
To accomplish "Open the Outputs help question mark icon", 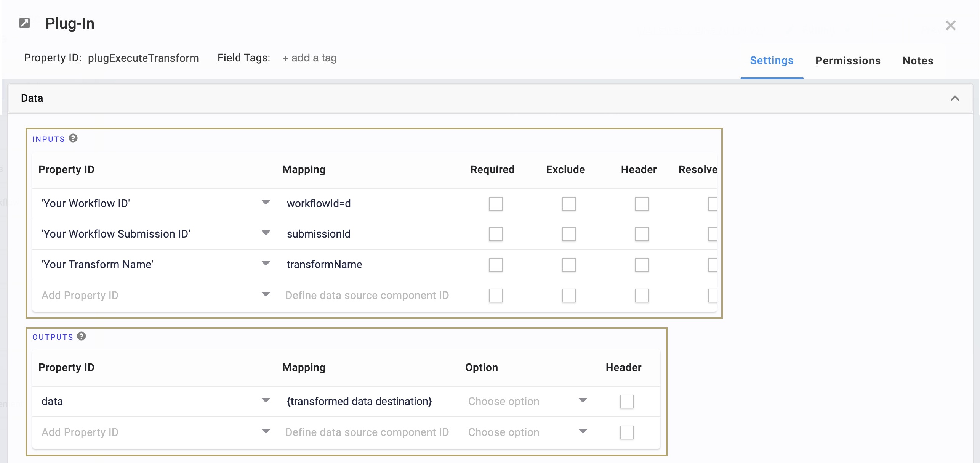I will click(82, 336).
